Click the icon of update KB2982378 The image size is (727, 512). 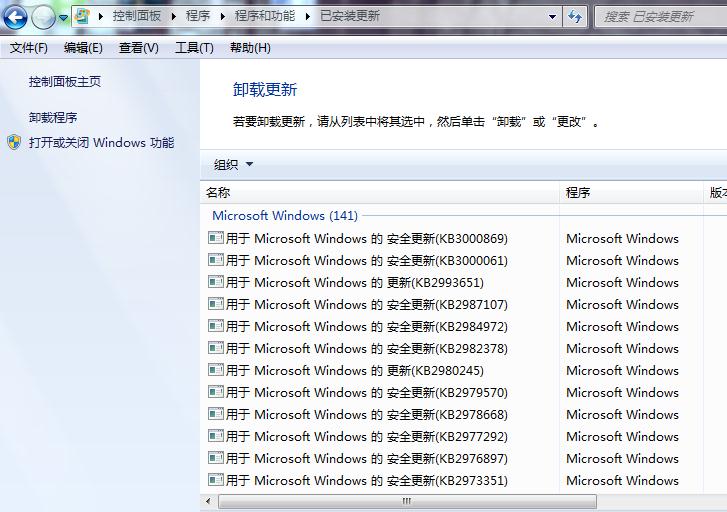[x=216, y=348]
